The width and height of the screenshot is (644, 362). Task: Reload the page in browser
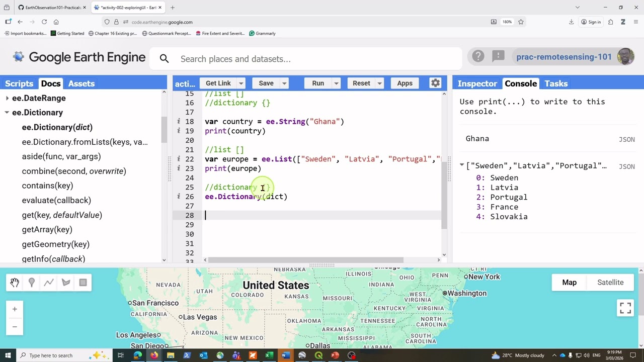pyautogui.click(x=44, y=22)
